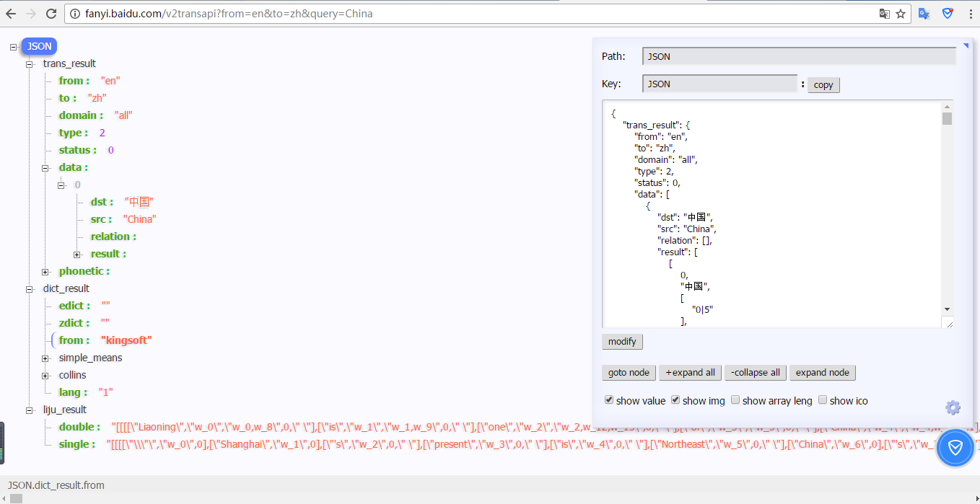Click the horizontal page scrollbar thumb
Viewport: 980px width, 504px height.
[x=16, y=498]
